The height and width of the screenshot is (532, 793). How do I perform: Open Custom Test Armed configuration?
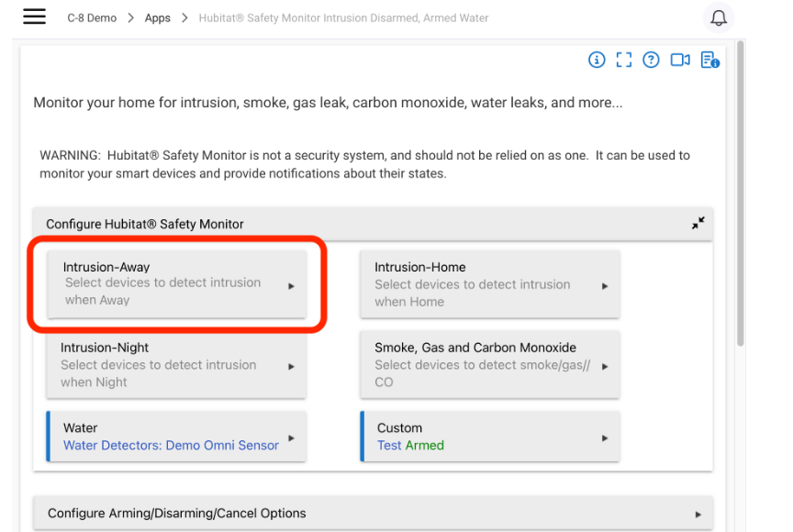pyautogui.click(x=490, y=437)
